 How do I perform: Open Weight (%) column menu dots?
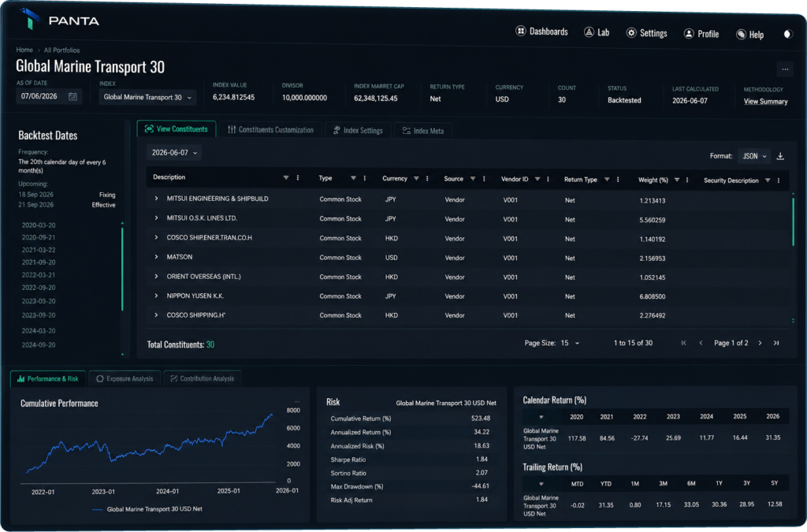(x=687, y=180)
